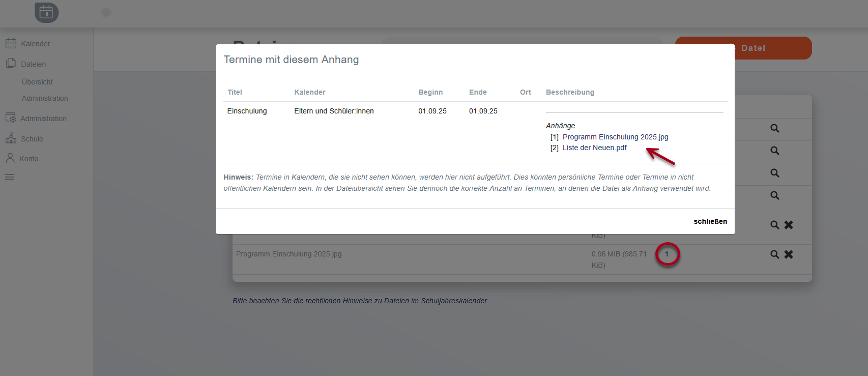
Task: Toggle the hamburger menu icon in sidebar
Action: (10, 177)
